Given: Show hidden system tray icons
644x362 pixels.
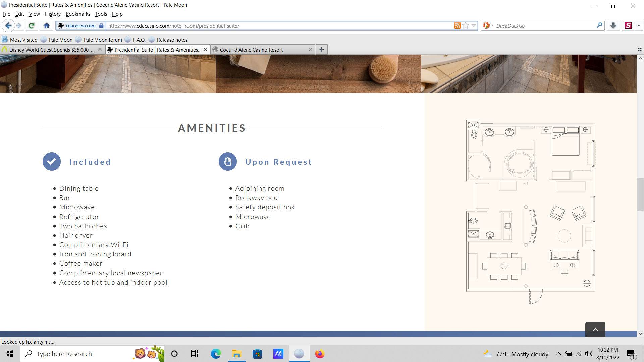Looking at the screenshot, I should [558, 354].
